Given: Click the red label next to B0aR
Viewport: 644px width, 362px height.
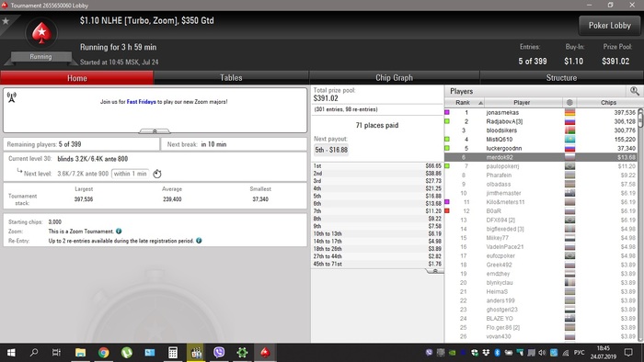Looking at the screenshot, I should tap(447, 210).
